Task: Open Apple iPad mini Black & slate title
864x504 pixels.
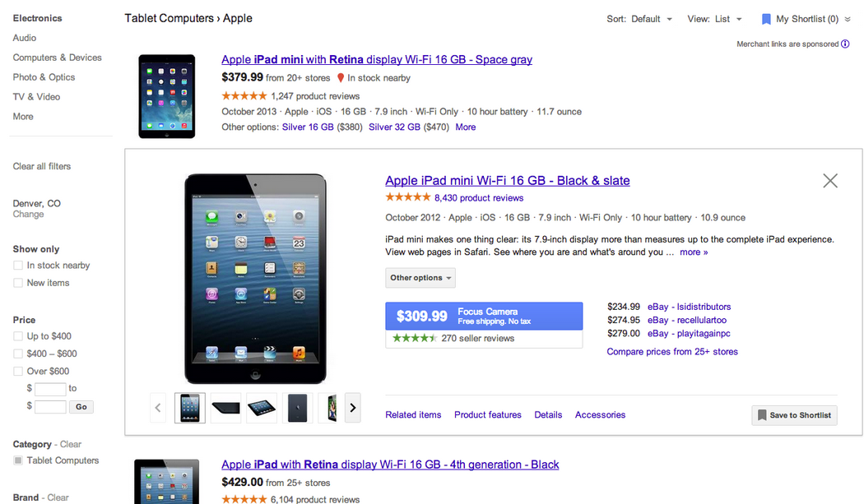Action: (x=508, y=181)
